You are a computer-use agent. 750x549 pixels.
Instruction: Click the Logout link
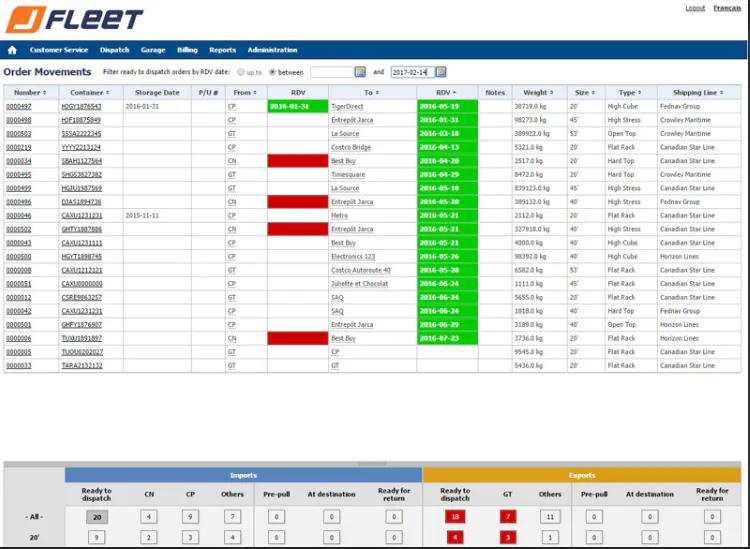coord(695,8)
